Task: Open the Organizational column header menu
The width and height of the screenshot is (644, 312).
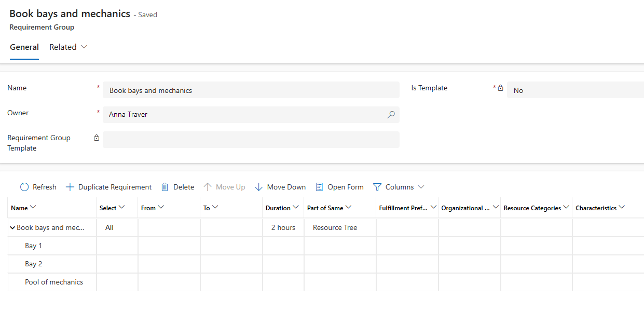Action: pos(495,208)
